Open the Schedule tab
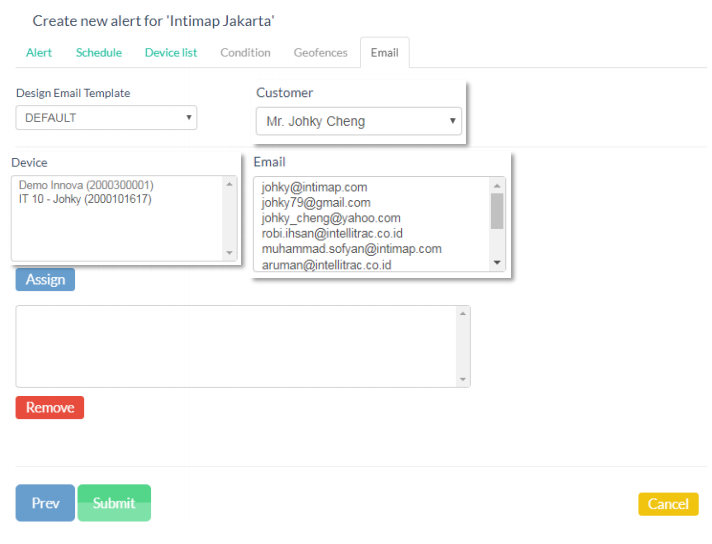This screenshot has height=544, width=712. coord(99,53)
